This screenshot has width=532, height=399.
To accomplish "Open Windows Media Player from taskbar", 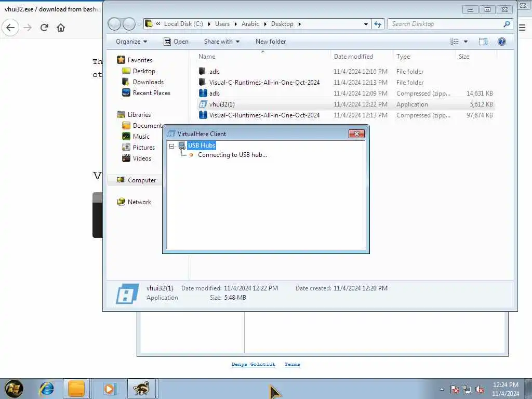I will pos(109,389).
